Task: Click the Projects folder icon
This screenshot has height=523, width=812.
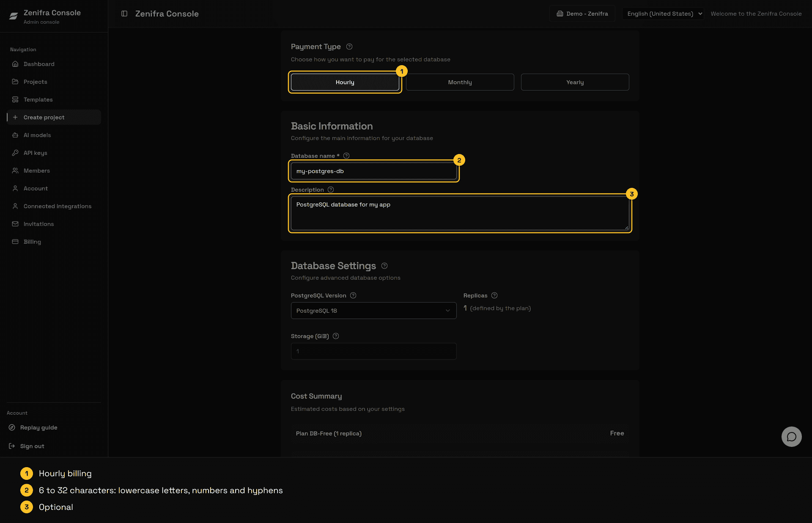Action: pos(15,82)
